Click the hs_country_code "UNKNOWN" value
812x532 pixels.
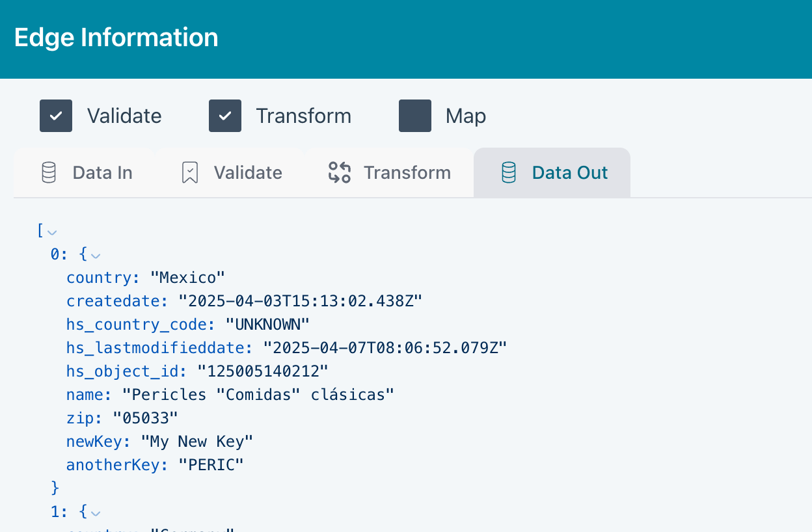tap(267, 325)
